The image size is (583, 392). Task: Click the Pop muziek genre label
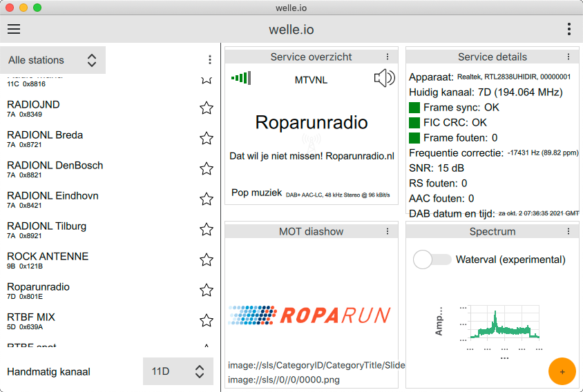[256, 193]
